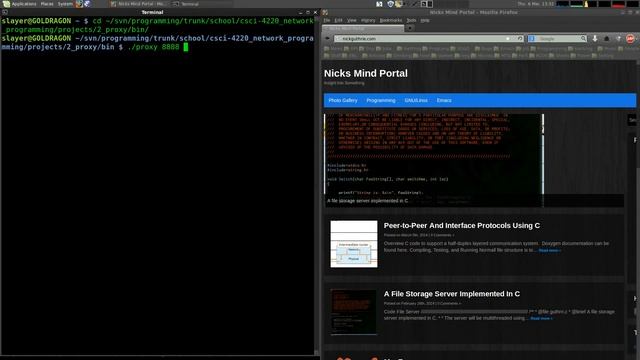Open the Places menu in top panel
The height and width of the screenshot is (360, 640).
click(x=47, y=4)
